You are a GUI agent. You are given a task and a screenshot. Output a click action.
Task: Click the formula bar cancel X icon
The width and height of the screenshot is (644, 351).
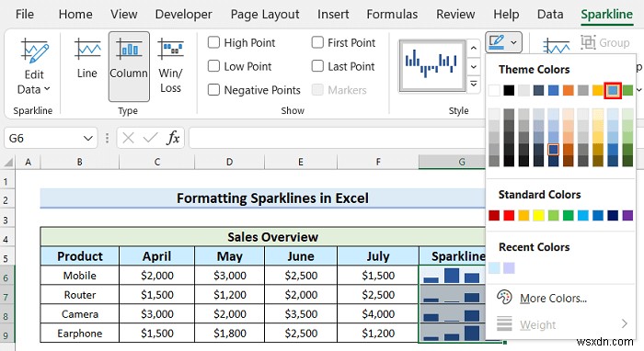click(x=128, y=138)
